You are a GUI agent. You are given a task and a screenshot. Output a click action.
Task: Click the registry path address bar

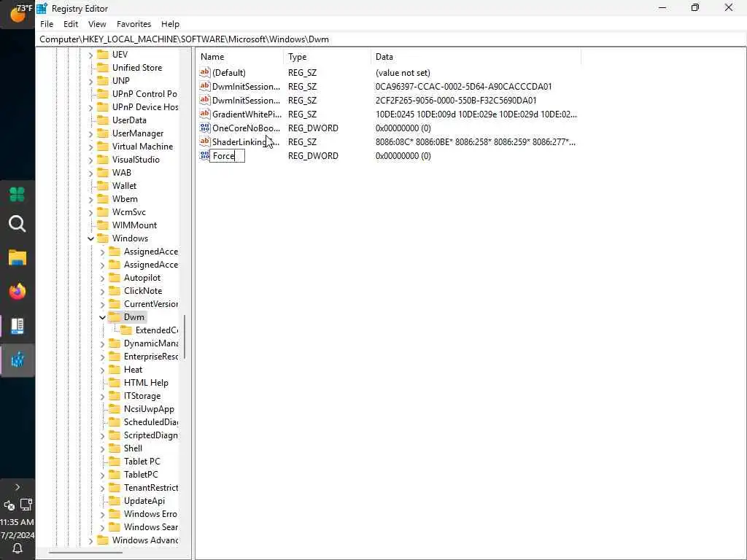pyautogui.click(x=391, y=39)
